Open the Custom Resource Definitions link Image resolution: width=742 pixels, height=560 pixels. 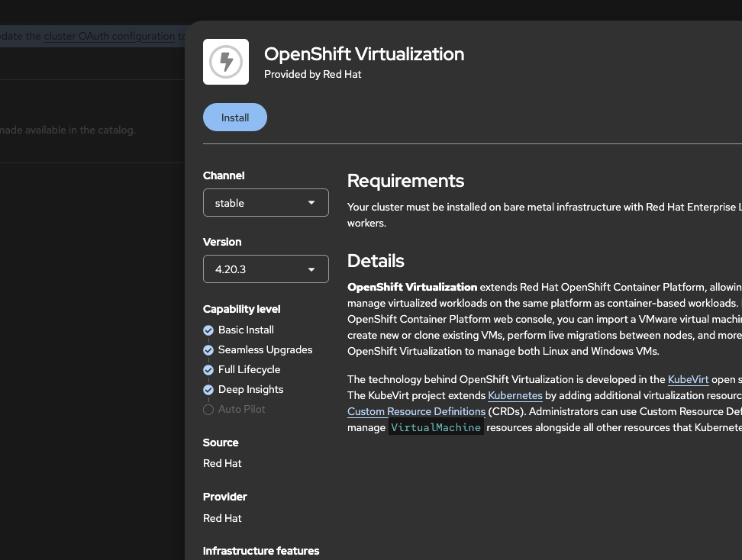(x=417, y=411)
